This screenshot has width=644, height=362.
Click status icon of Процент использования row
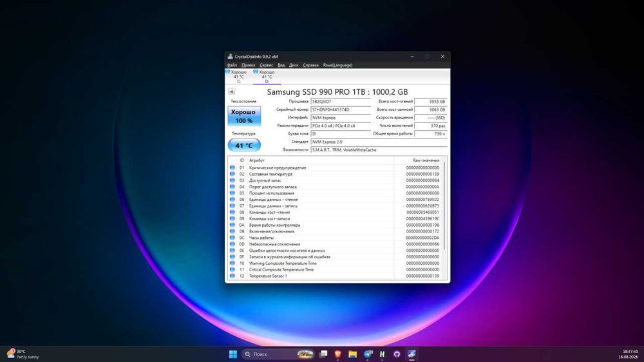coord(232,193)
